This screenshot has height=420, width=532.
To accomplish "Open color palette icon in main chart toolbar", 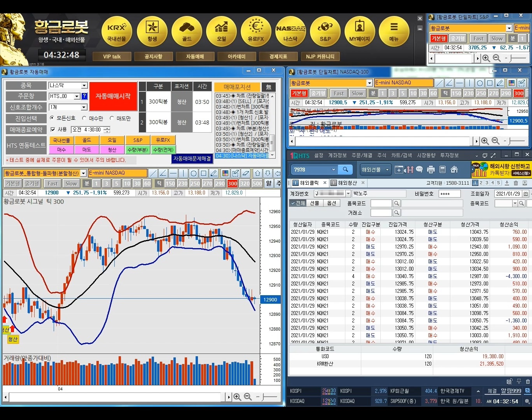I will pyautogui.click(x=224, y=173).
